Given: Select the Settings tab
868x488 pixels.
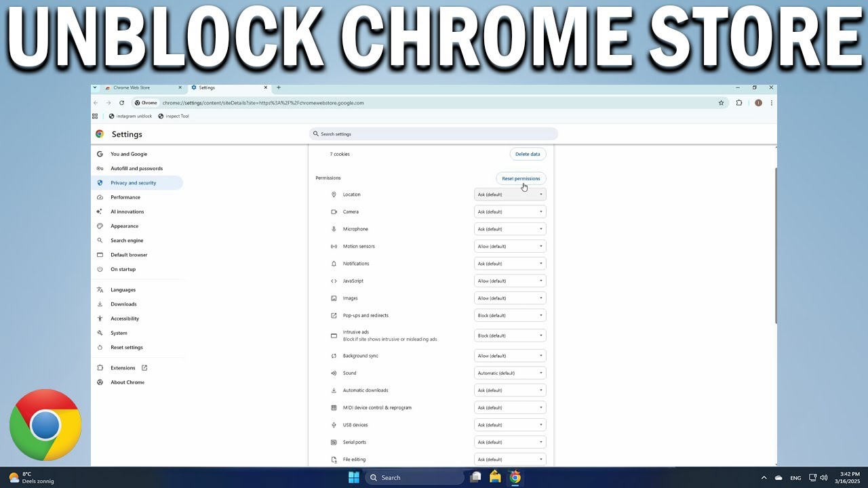Looking at the screenshot, I should (x=229, y=87).
